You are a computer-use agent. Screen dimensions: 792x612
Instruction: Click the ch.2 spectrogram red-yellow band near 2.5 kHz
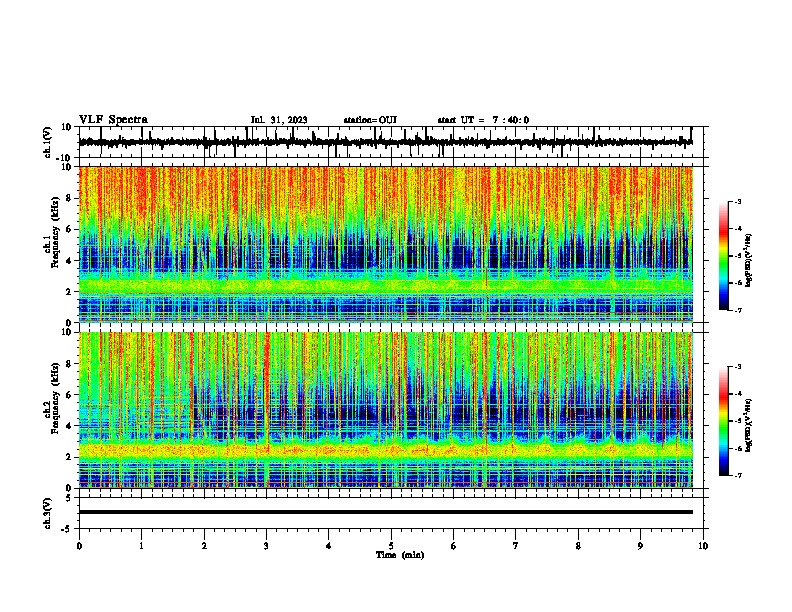click(385, 449)
